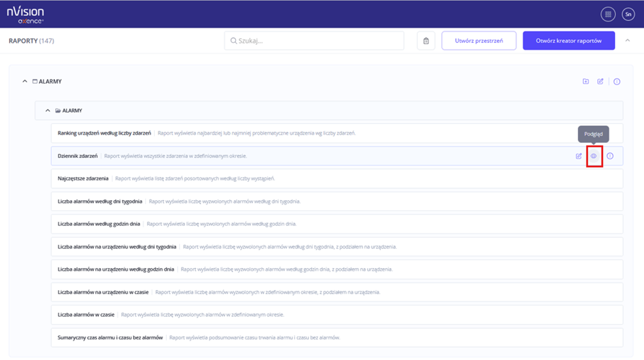Screen dimensions: 644x360
Task: Show info for Dziennik zdarzeń report
Action: 610,156
